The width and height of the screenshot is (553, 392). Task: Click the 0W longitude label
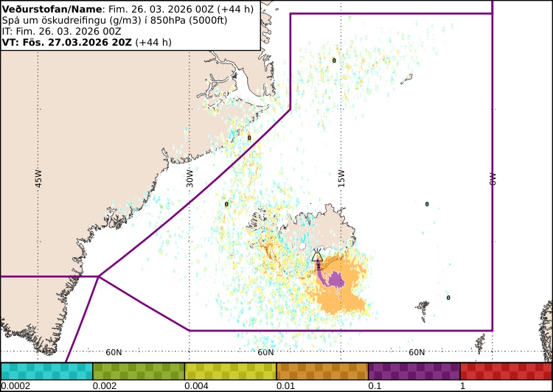tap(493, 179)
